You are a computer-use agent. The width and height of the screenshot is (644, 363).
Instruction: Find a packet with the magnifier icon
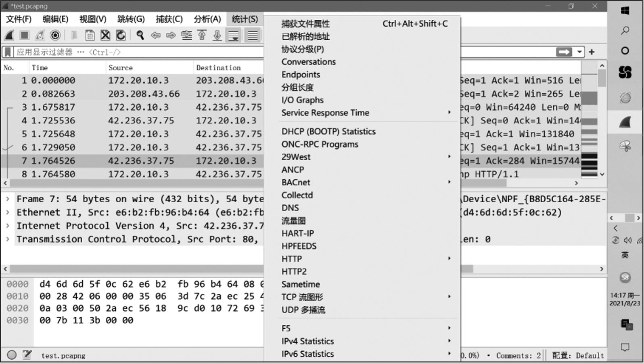click(140, 36)
